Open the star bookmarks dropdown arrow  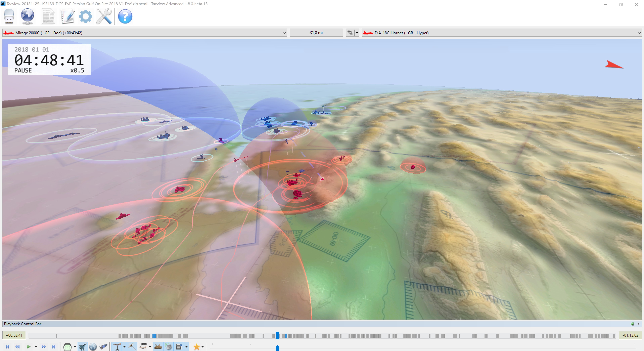pos(202,347)
